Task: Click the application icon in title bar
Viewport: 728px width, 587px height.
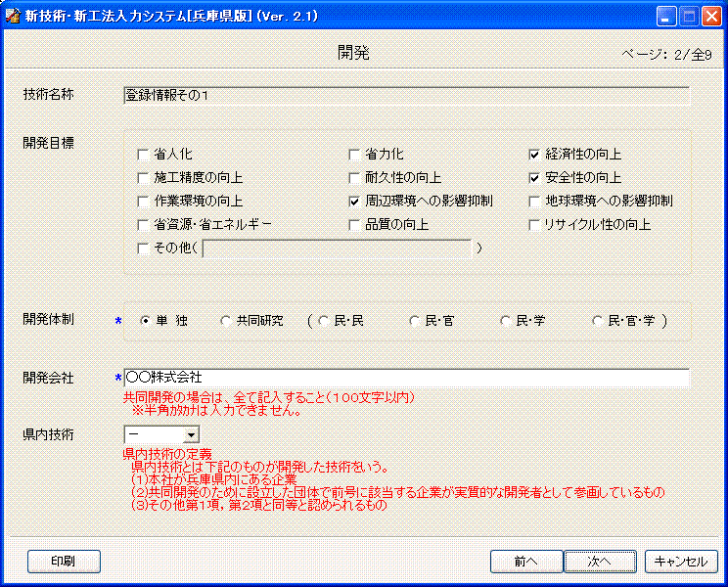Action: 13,16
